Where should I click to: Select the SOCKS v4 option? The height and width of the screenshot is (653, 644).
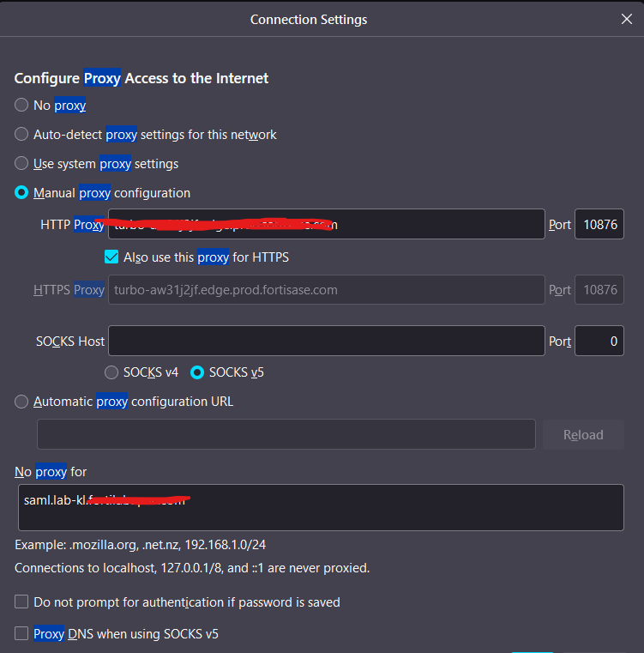(x=111, y=372)
